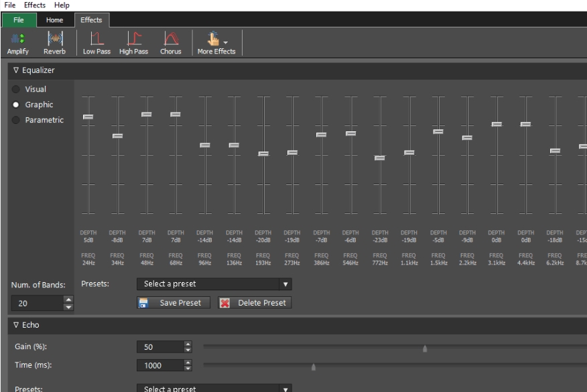Click the 136Hz band slider handle
This screenshot has width=587, height=392.
[x=234, y=145]
